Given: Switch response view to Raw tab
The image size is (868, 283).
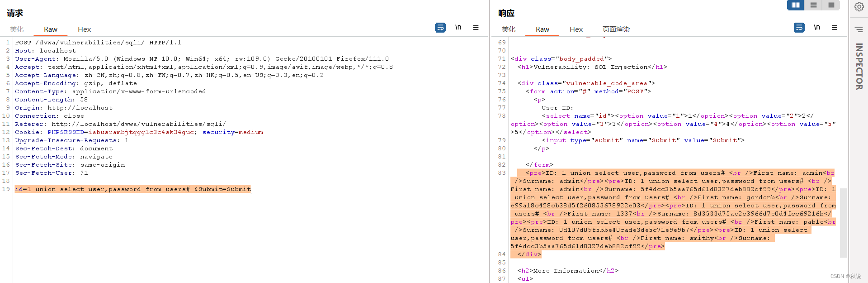Looking at the screenshot, I should [542, 29].
